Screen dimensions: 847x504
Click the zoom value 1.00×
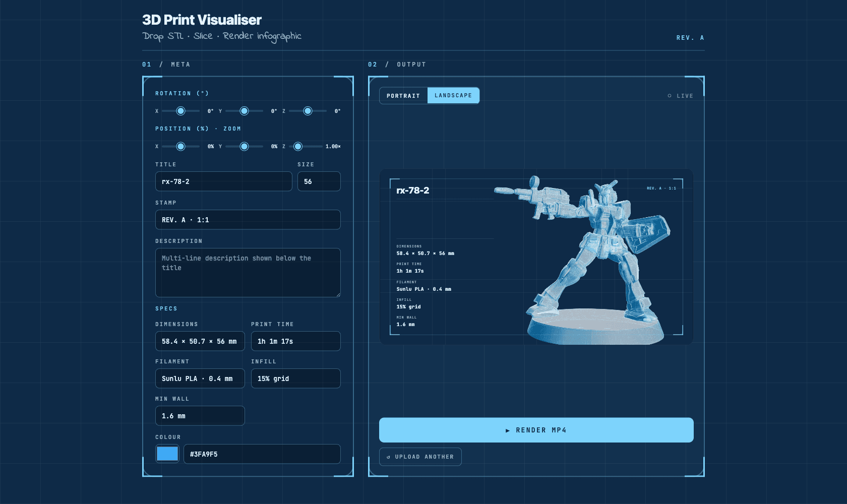[x=333, y=146]
